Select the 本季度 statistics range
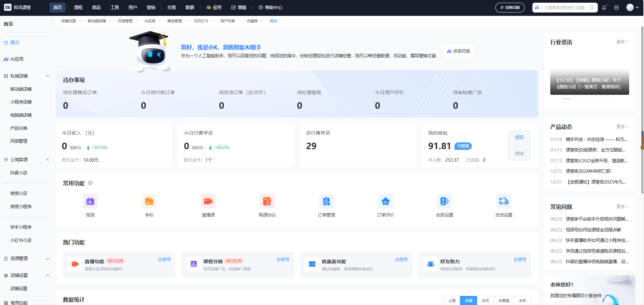The image size is (644, 305). coord(504,301)
